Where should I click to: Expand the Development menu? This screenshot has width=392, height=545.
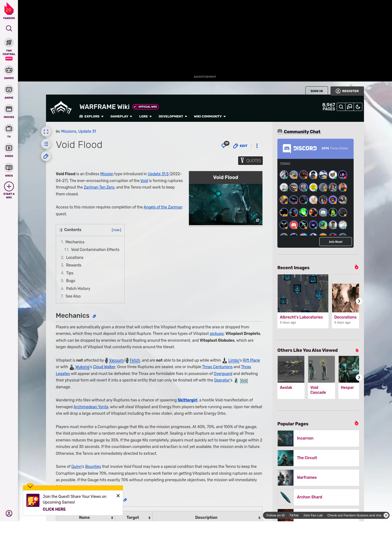point(173,116)
